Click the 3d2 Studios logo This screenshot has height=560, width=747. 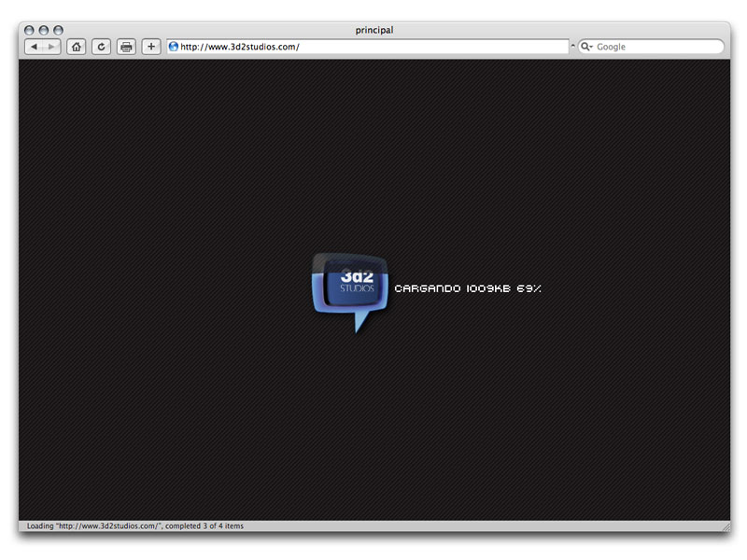349,292
